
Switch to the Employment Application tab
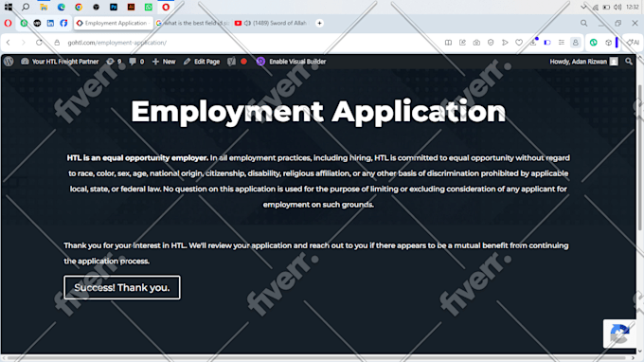114,23
